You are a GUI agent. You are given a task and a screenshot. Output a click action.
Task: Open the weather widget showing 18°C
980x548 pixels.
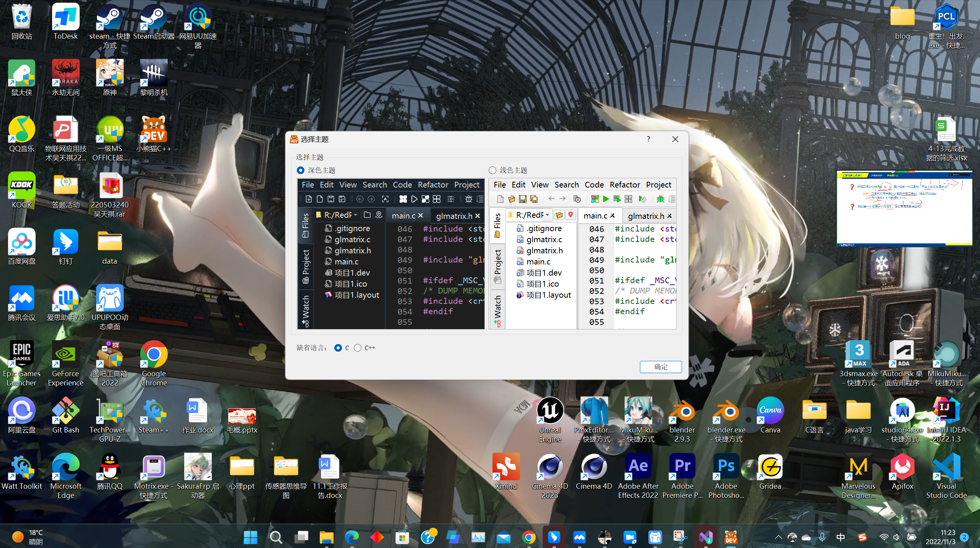pyautogui.click(x=28, y=537)
